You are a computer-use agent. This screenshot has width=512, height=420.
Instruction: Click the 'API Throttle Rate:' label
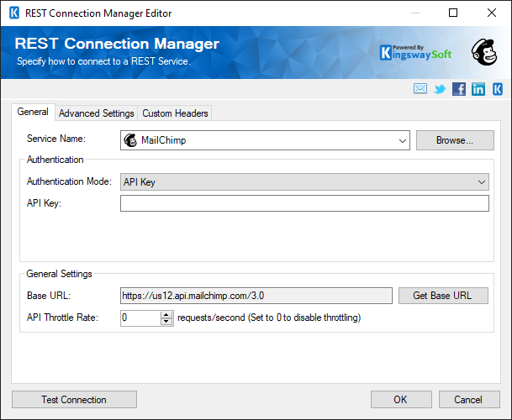pos(62,318)
